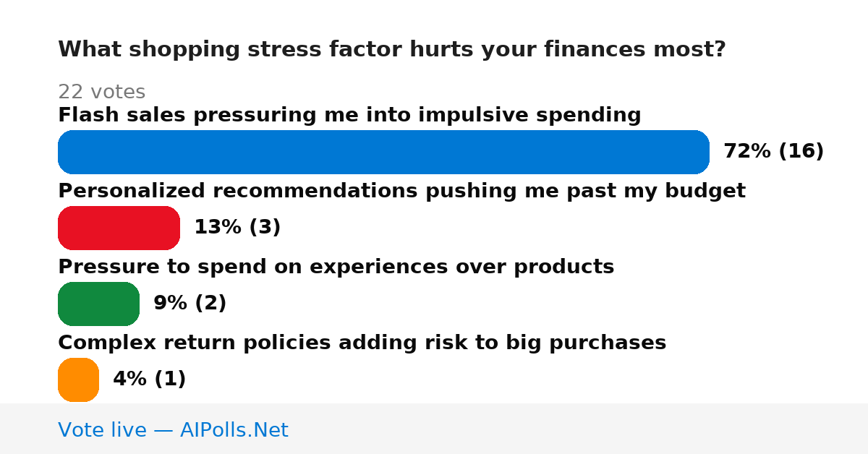
Task: Select 'Complex return policies adding risk' option
Action: (x=362, y=343)
